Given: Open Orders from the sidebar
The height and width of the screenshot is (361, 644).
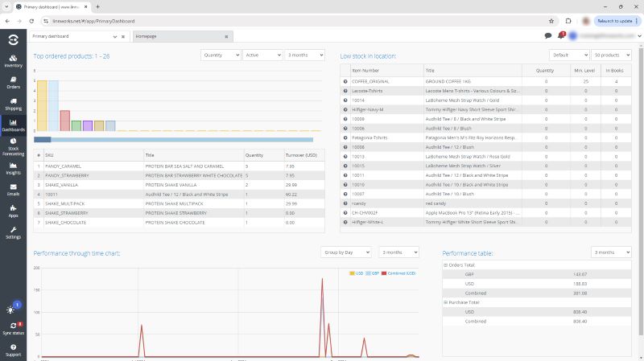Looking at the screenshot, I should point(13,83).
